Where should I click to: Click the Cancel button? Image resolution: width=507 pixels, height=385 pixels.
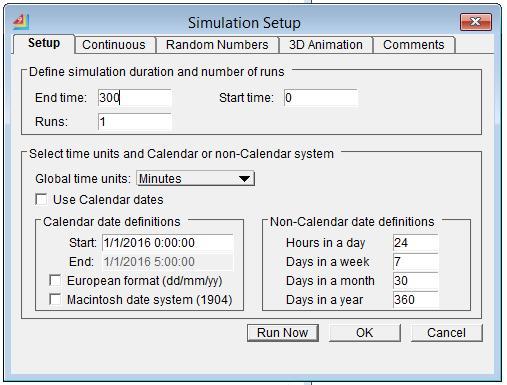pos(447,333)
